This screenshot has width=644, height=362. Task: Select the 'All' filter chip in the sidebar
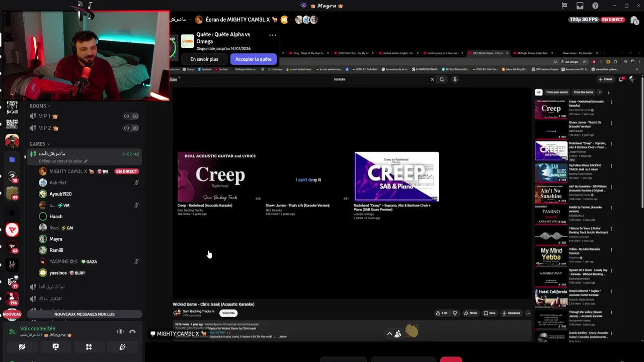538,93
